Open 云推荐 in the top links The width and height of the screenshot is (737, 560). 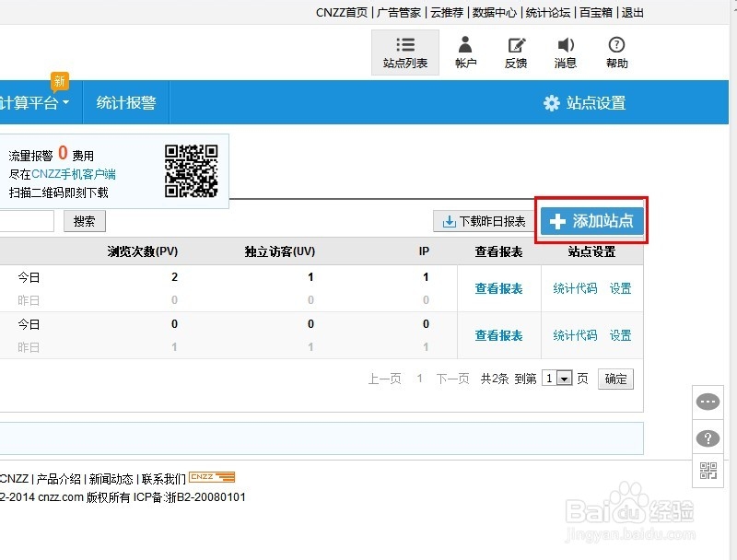[447, 13]
